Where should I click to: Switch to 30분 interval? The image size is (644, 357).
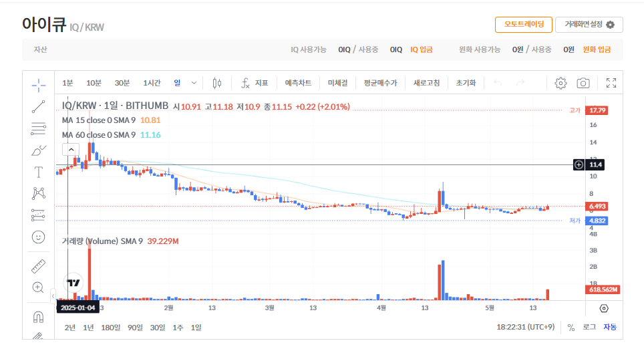coord(122,83)
